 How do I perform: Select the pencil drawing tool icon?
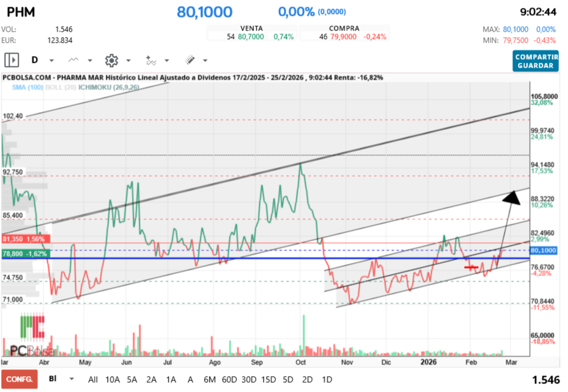click(189, 60)
